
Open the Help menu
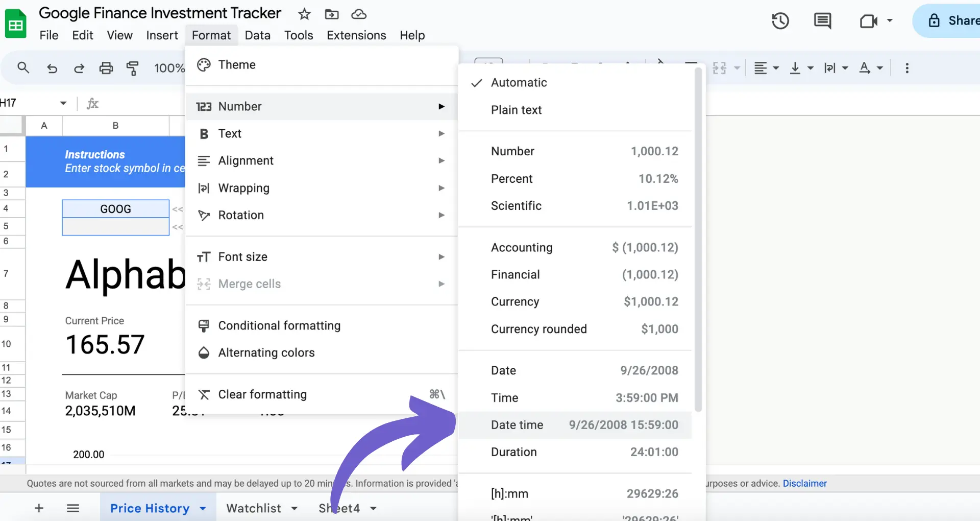pyautogui.click(x=412, y=35)
